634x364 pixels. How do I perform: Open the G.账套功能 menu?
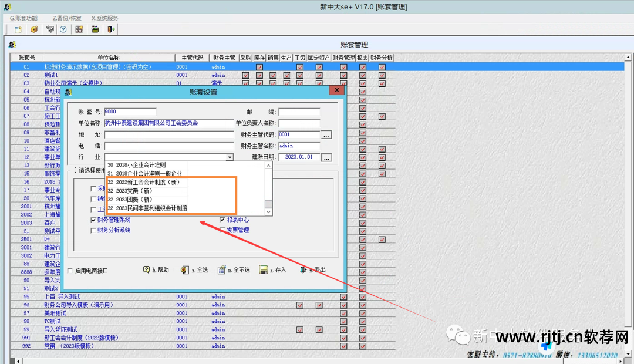point(23,18)
